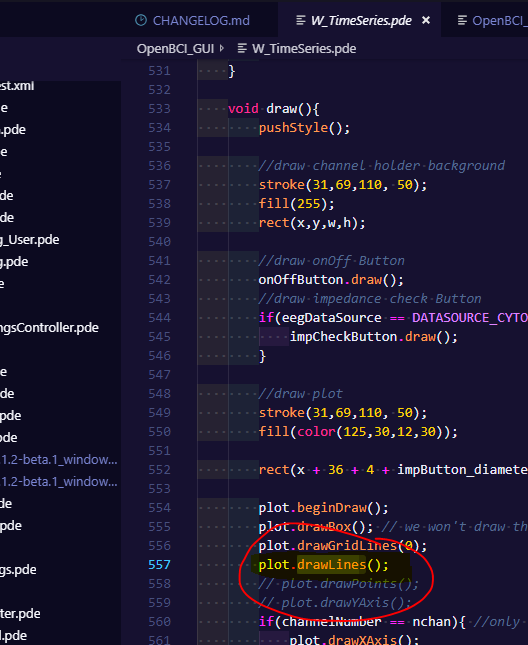528x645 pixels.
Task: Open first 1.2-beta.1_window... entry in explorer
Action: [59, 459]
